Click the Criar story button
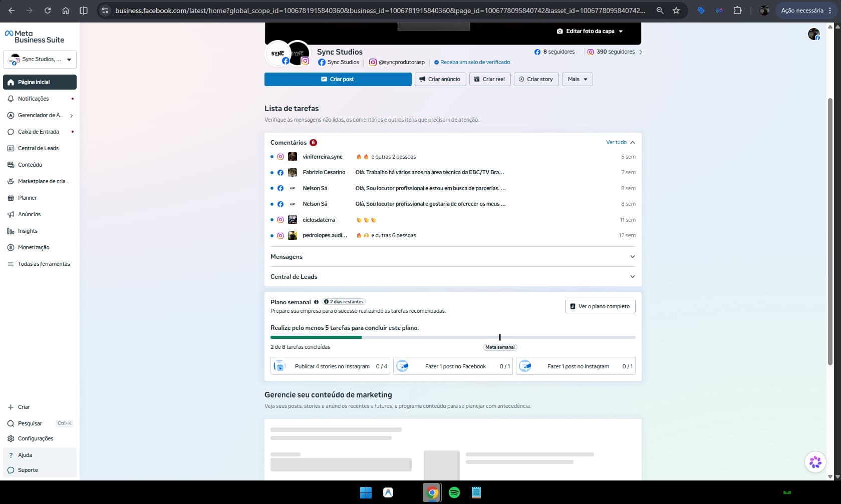 coord(536,79)
